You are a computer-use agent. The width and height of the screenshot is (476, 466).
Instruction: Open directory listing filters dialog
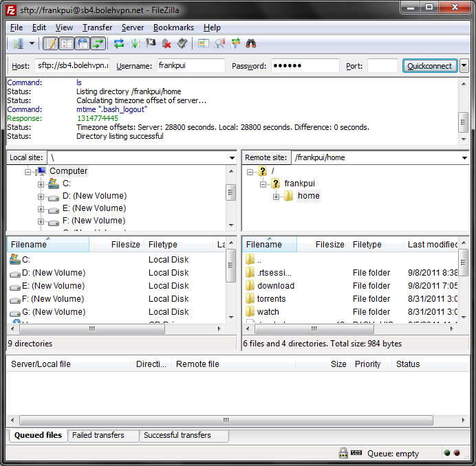point(203,44)
